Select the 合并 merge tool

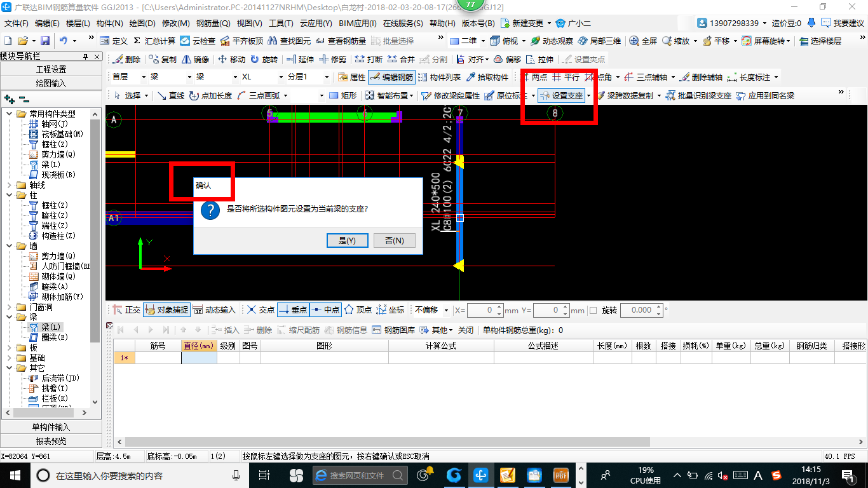point(401,60)
